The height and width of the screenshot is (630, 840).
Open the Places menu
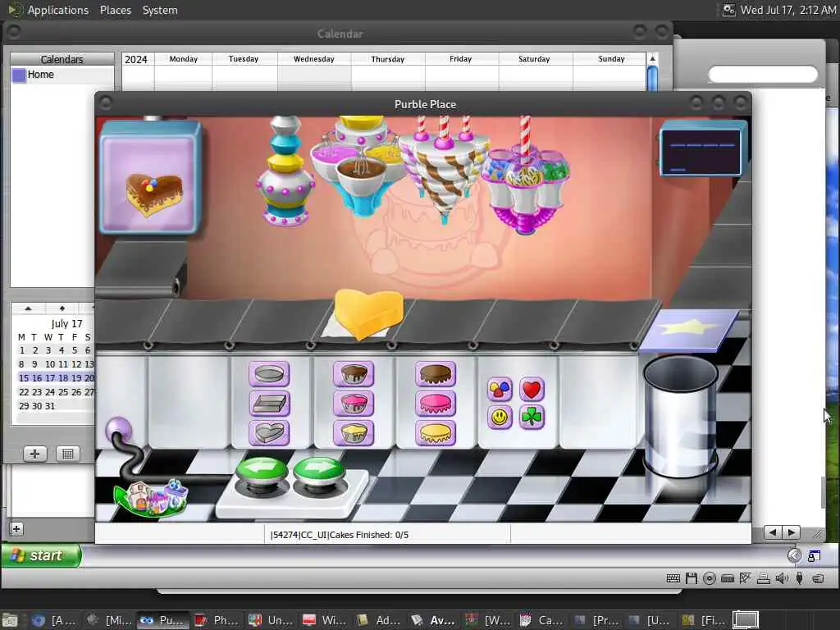(x=115, y=10)
